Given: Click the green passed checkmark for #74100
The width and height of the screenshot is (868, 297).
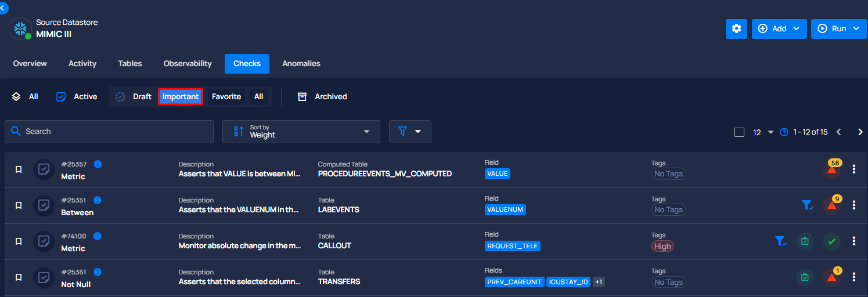Looking at the screenshot, I should 832,241.
